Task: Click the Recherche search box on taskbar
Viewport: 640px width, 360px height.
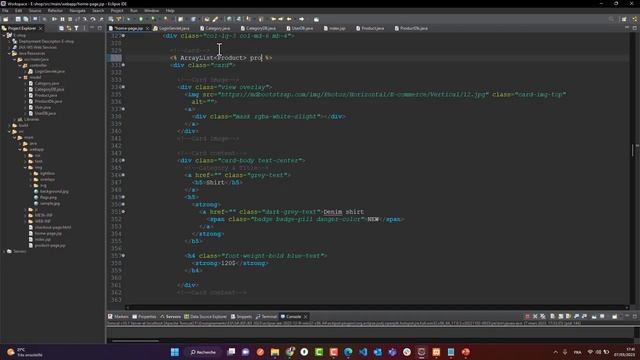Action: [203, 352]
